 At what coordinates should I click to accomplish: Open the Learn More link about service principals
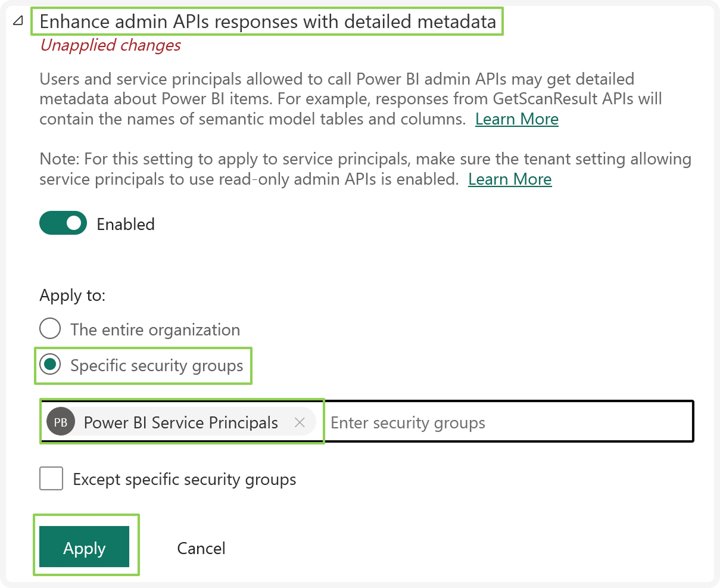pos(510,179)
